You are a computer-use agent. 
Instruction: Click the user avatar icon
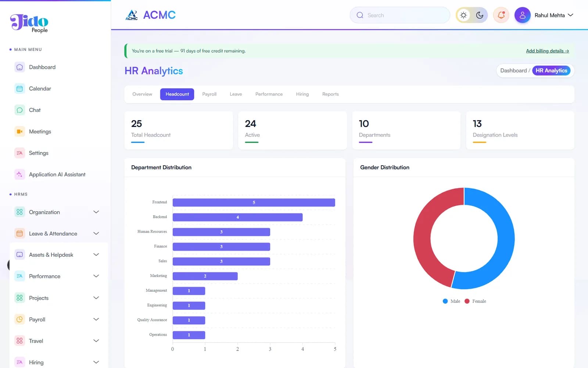pos(522,15)
